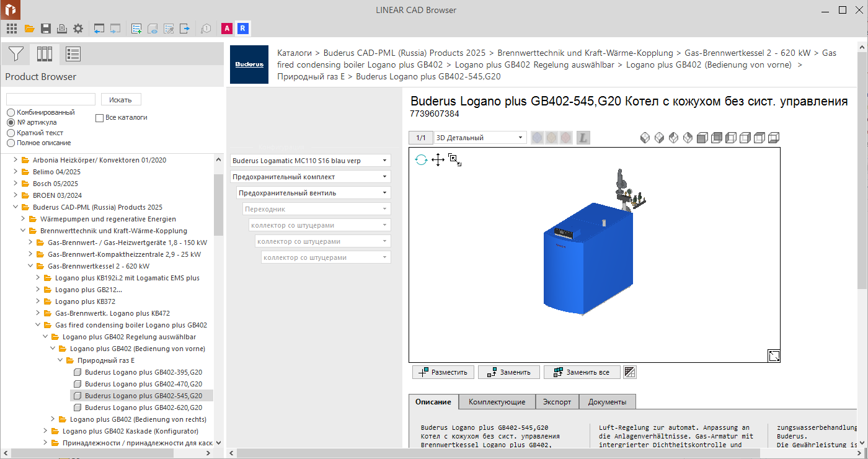Click the print toolbar icon
The width and height of the screenshot is (868, 459).
tap(62, 29)
